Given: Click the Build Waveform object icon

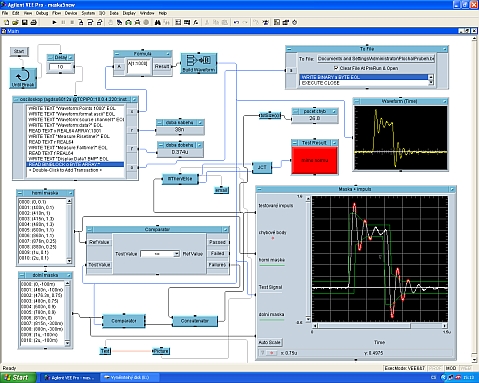Looking at the screenshot, I should coord(199,63).
